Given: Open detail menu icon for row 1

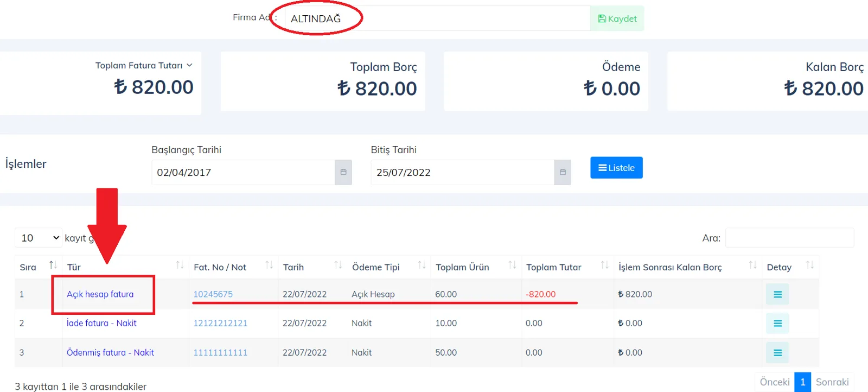Looking at the screenshot, I should coord(777,294).
